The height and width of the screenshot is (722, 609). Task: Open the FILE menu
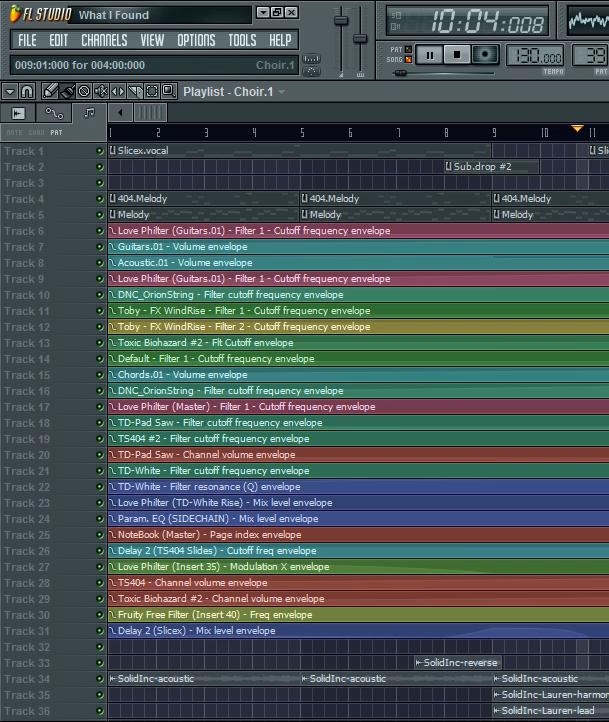click(x=27, y=41)
